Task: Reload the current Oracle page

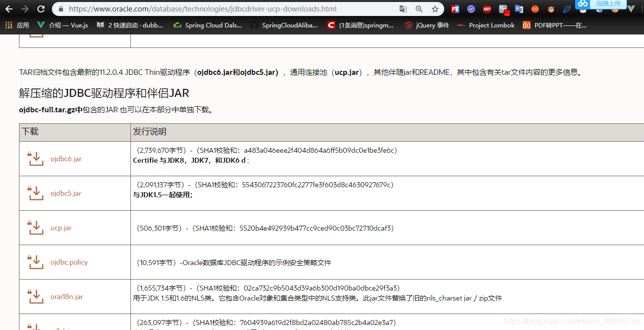Action: (x=41, y=8)
